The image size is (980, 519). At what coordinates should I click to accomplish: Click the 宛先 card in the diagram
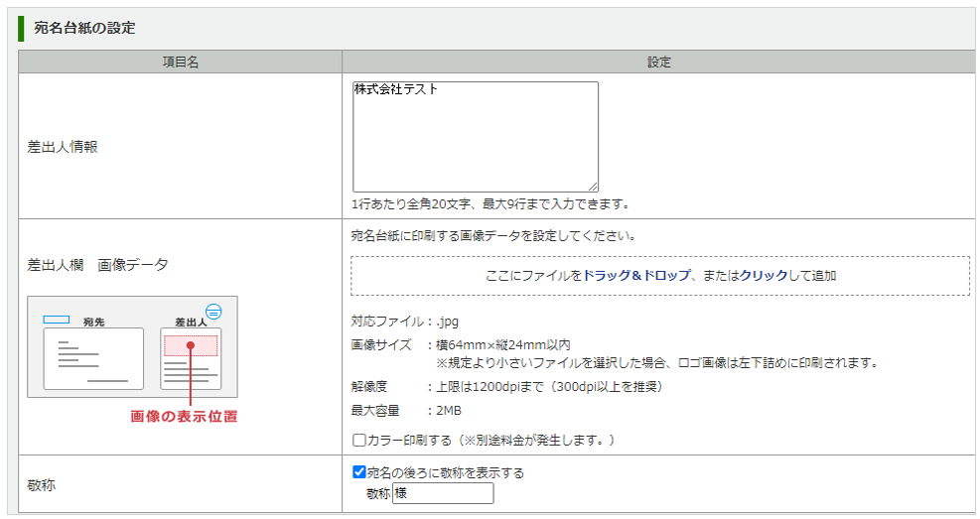[93, 359]
